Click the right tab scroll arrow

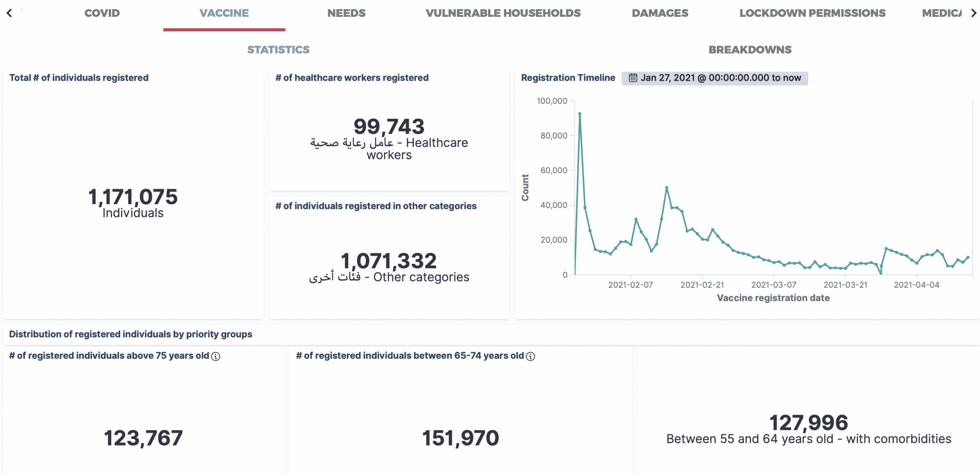click(x=973, y=13)
